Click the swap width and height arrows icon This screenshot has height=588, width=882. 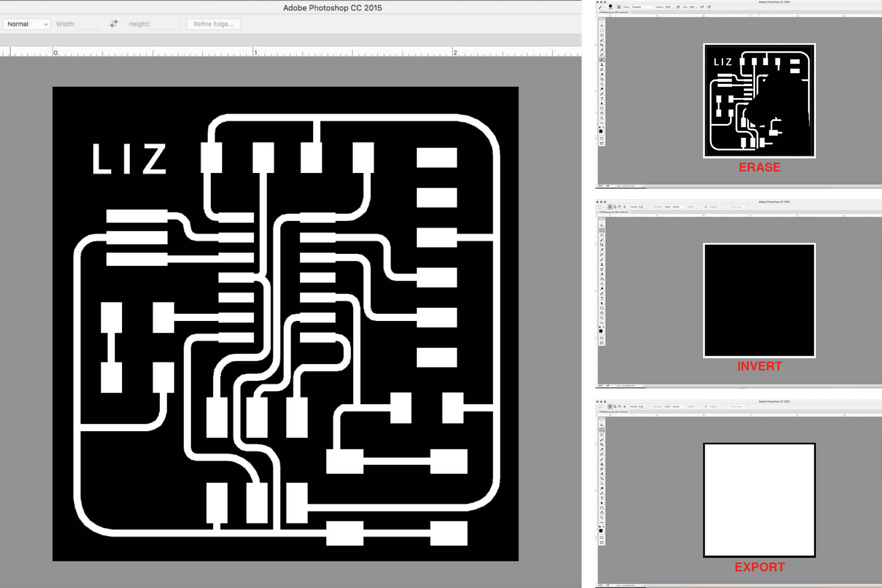114,24
